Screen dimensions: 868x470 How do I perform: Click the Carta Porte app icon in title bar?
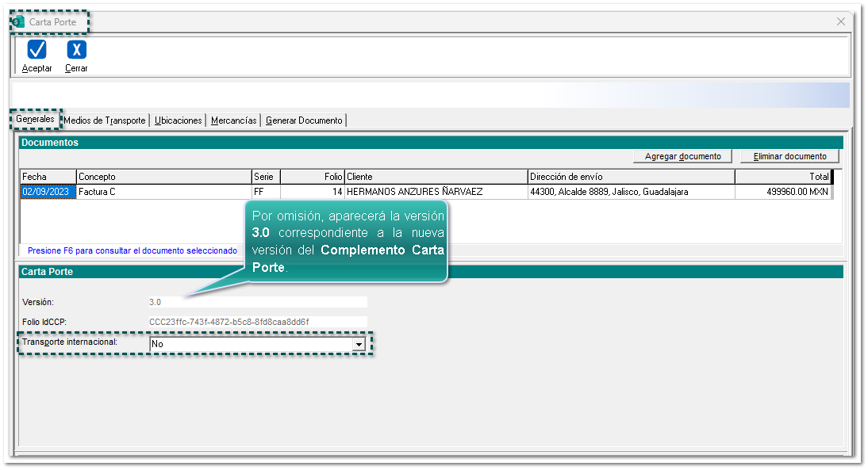tap(18, 22)
